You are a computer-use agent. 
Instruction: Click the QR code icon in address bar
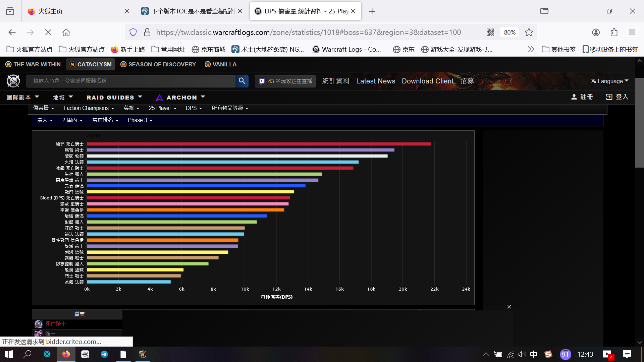pos(490,32)
